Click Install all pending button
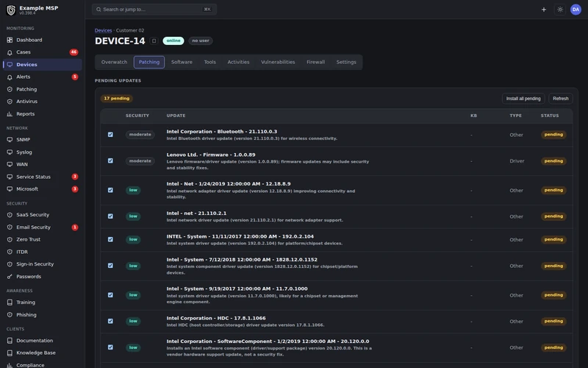The width and height of the screenshot is (588, 368). tap(523, 99)
